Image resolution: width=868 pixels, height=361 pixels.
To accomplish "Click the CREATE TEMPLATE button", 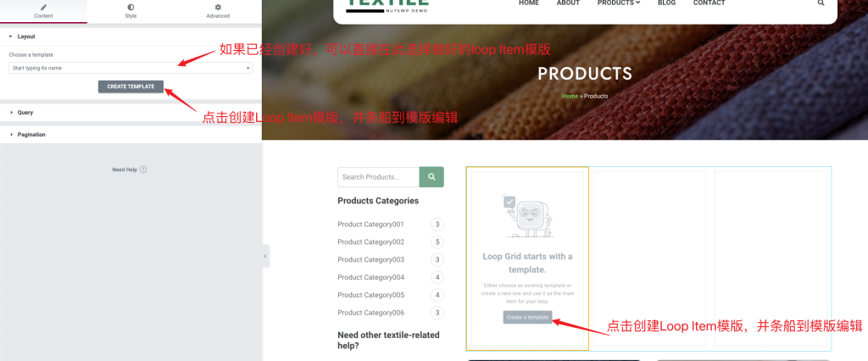I will tap(131, 86).
